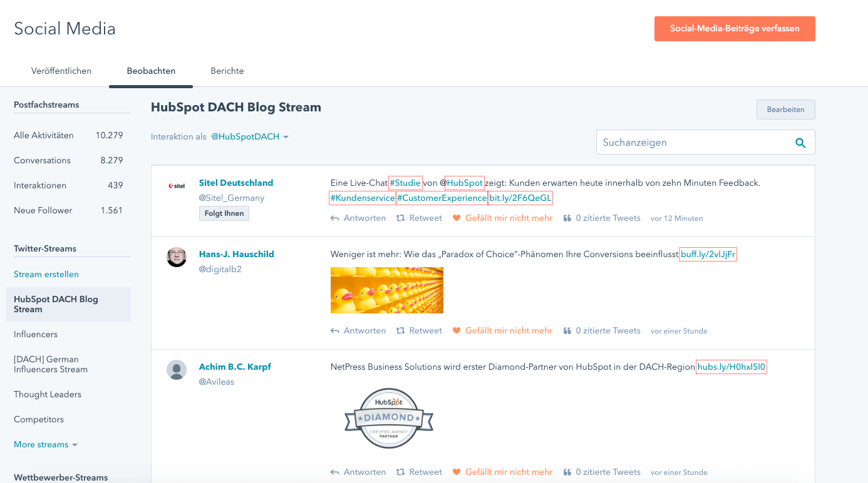Click the Bearbeiten button
The image size is (868, 483).
786,109
